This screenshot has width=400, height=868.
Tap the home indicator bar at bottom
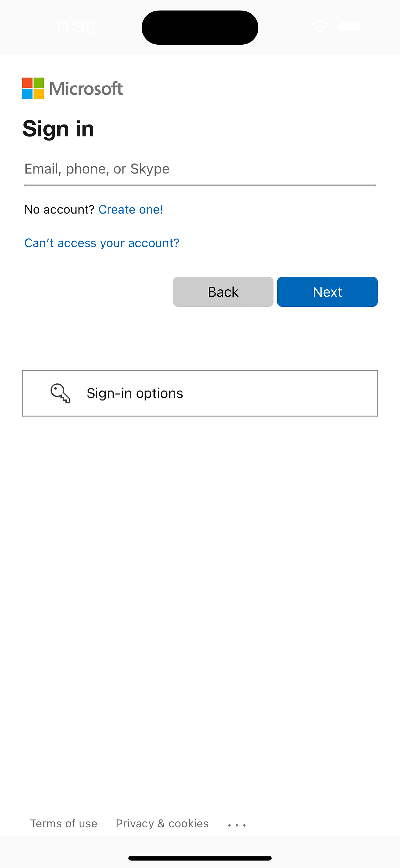tap(200, 858)
